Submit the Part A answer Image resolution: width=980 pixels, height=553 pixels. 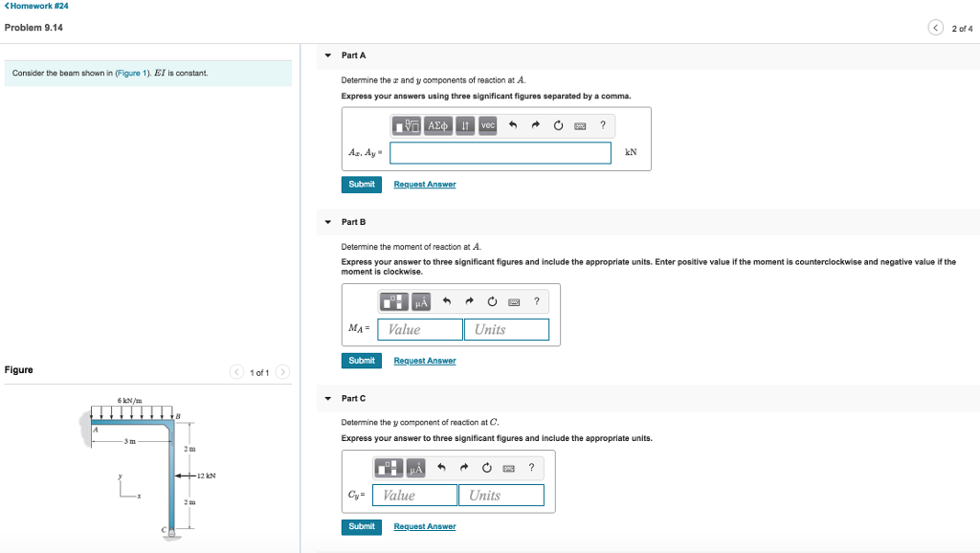(x=361, y=185)
